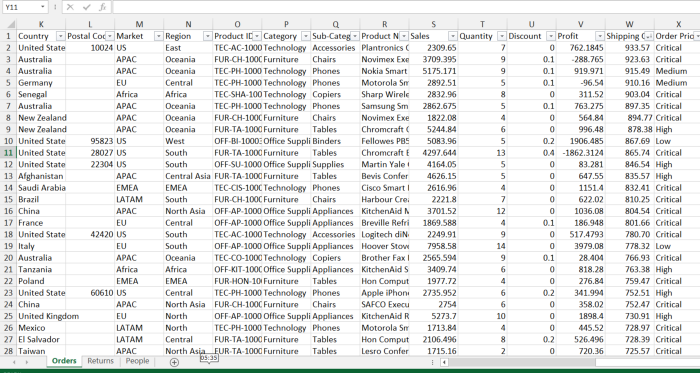Click the profit value -1862.3124
700x373 pixels.
pyautogui.click(x=581, y=153)
